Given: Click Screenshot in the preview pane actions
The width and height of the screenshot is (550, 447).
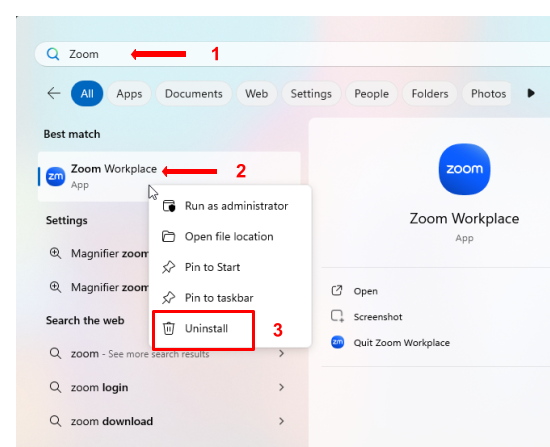Looking at the screenshot, I should click(378, 317).
